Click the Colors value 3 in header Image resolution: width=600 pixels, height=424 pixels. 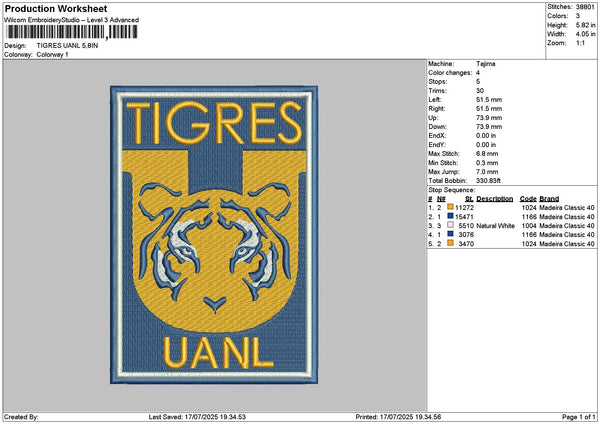coord(578,16)
